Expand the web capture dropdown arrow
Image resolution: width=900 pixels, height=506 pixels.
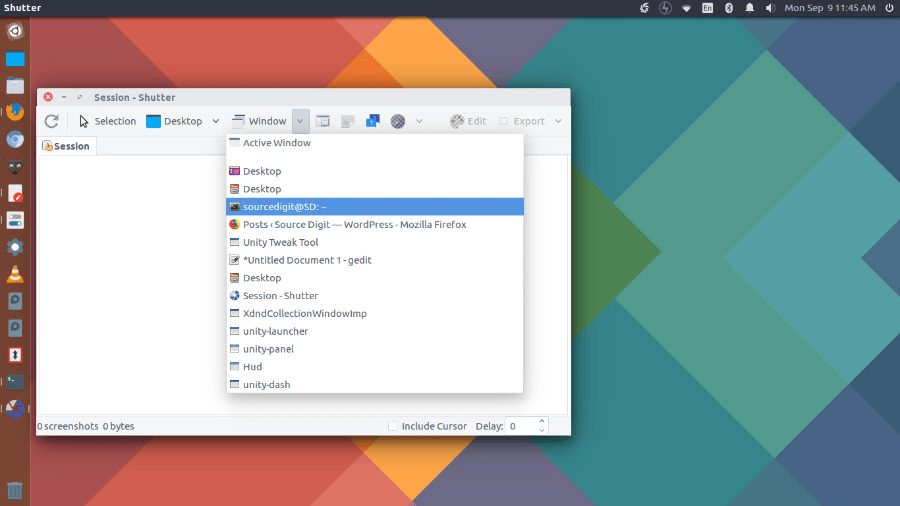[x=420, y=121]
